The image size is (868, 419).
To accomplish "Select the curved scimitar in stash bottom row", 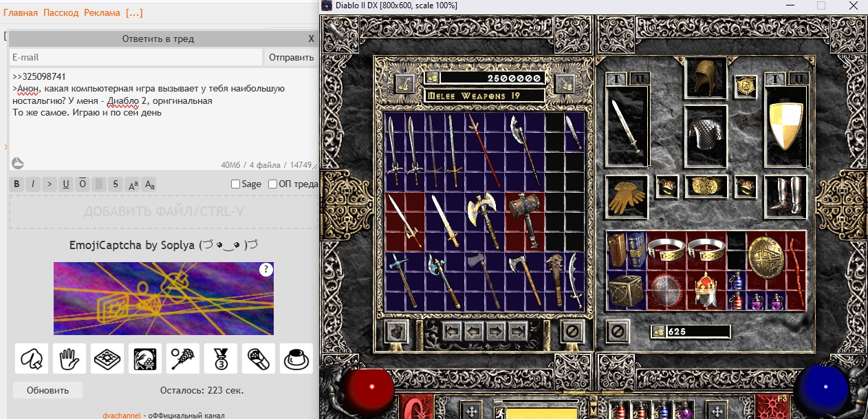I will coord(574,279).
